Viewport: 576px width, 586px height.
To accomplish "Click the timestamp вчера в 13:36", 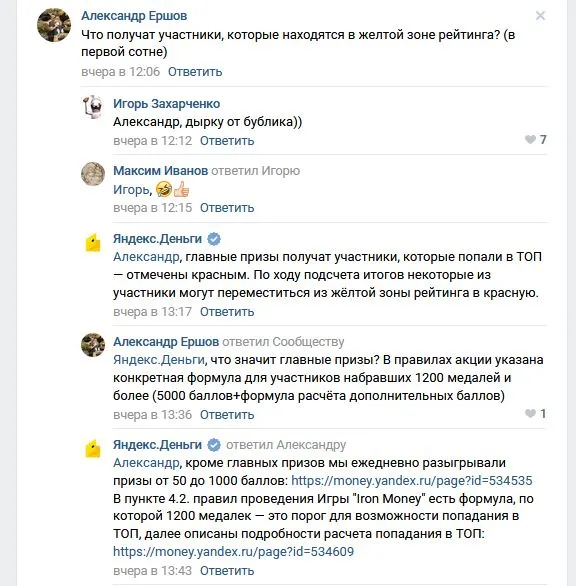I will pos(153,415).
